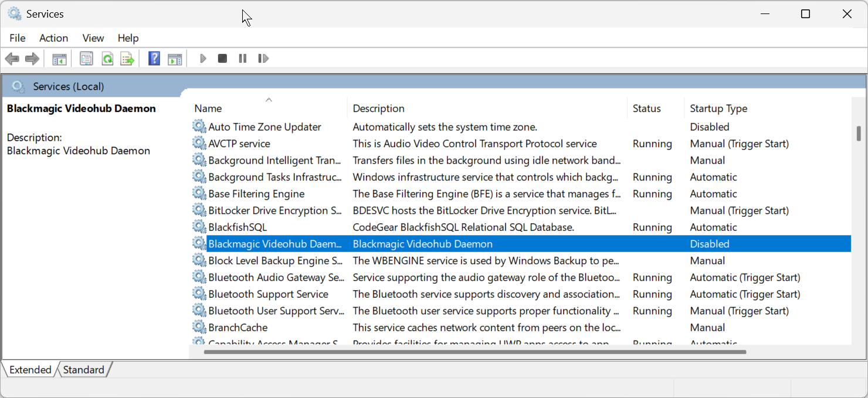Click the gear icon beside BitLocker Drive Encryption
The width and height of the screenshot is (868, 398).
point(199,210)
